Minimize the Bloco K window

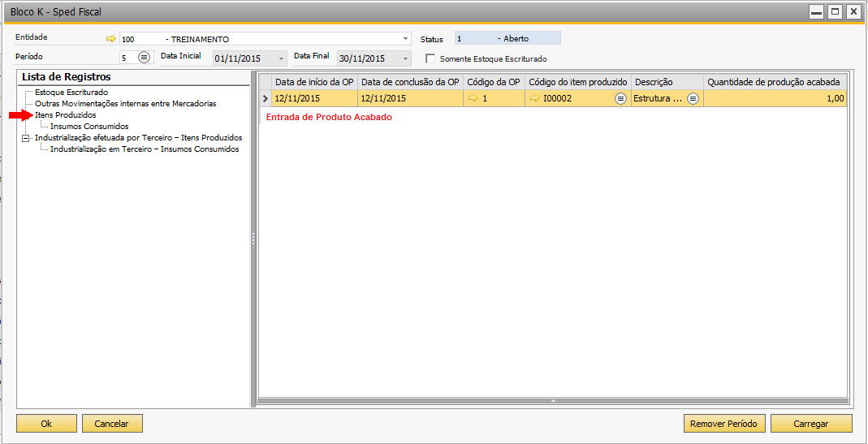pyautogui.click(x=818, y=11)
